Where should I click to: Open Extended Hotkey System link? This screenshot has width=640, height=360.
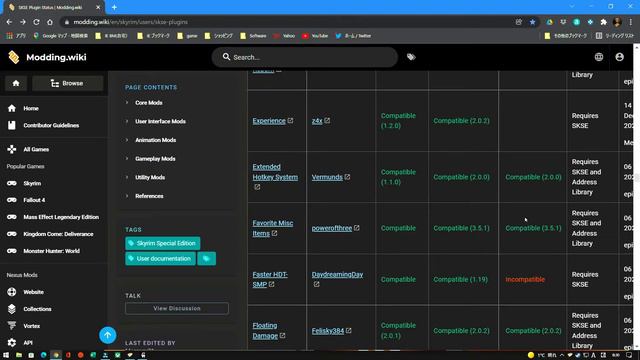(x=275, y=172)
